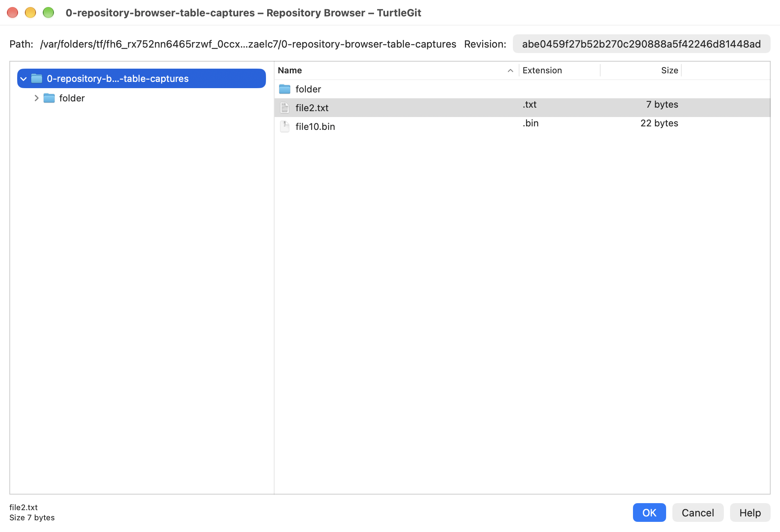Click the 'Path:' label

[x=21, y=44]
